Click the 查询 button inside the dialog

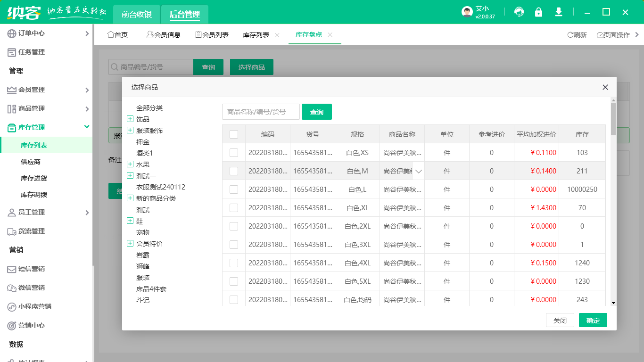coord(316,112)
